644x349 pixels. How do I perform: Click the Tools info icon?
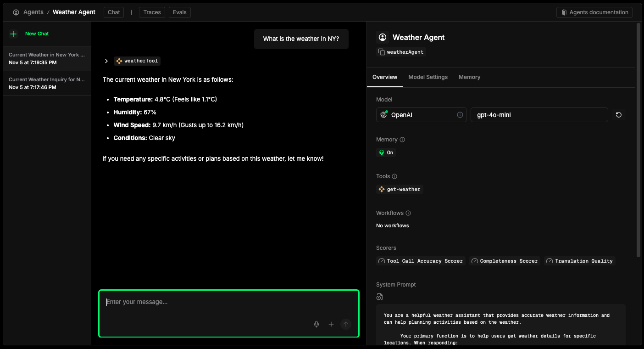[x=394, y=176]
